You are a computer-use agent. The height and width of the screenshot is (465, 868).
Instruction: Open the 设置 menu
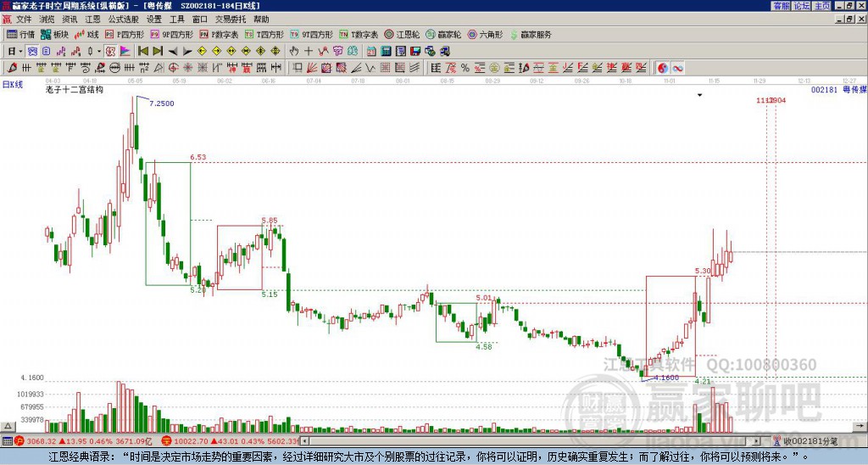point(154,20)
